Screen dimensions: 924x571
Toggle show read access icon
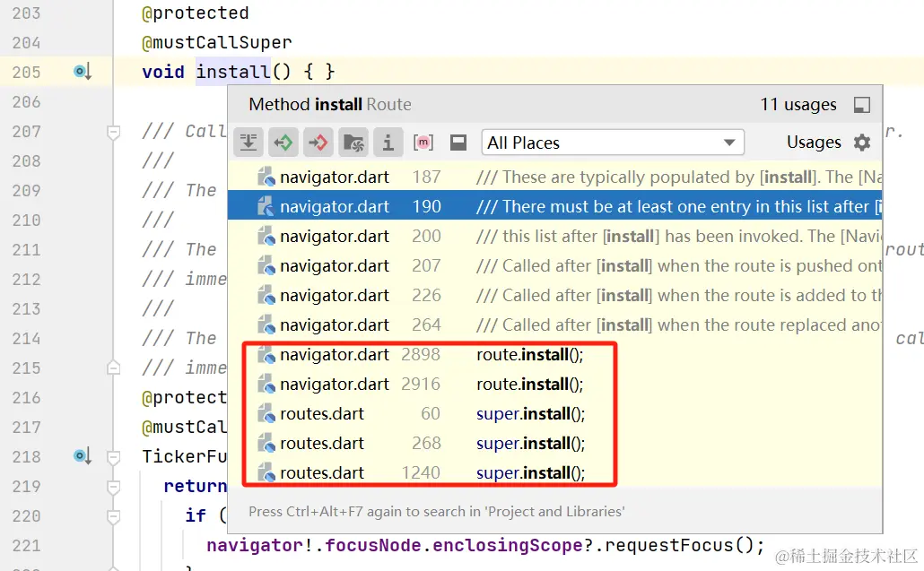tap(283, 143)
